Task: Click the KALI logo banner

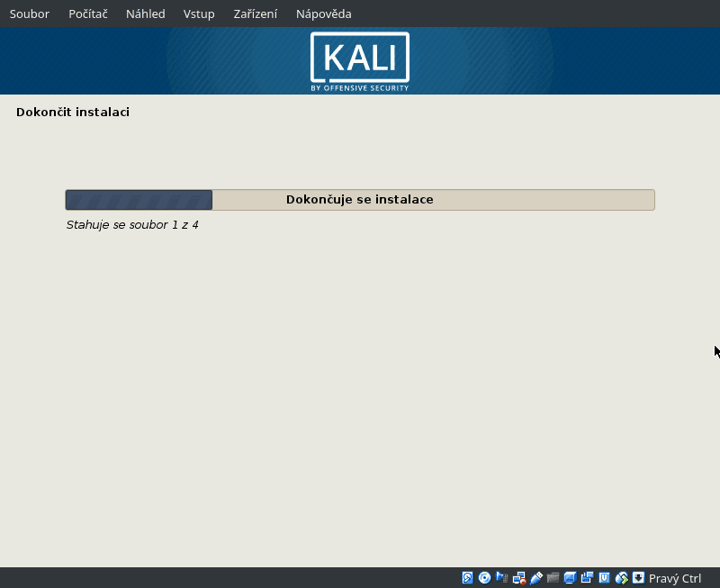Action: (x=359, y=61)
